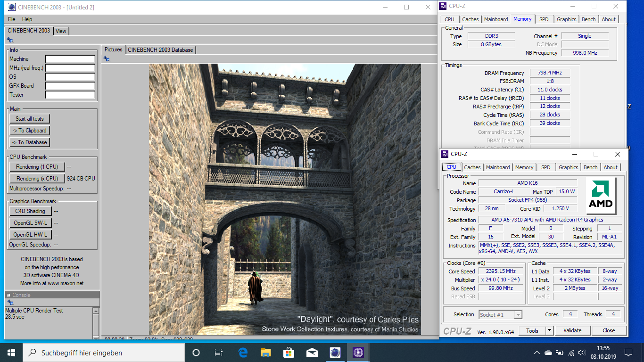Click Start all tests button
The width and height of the screenshot is (644, 362).
coord(30,119)
